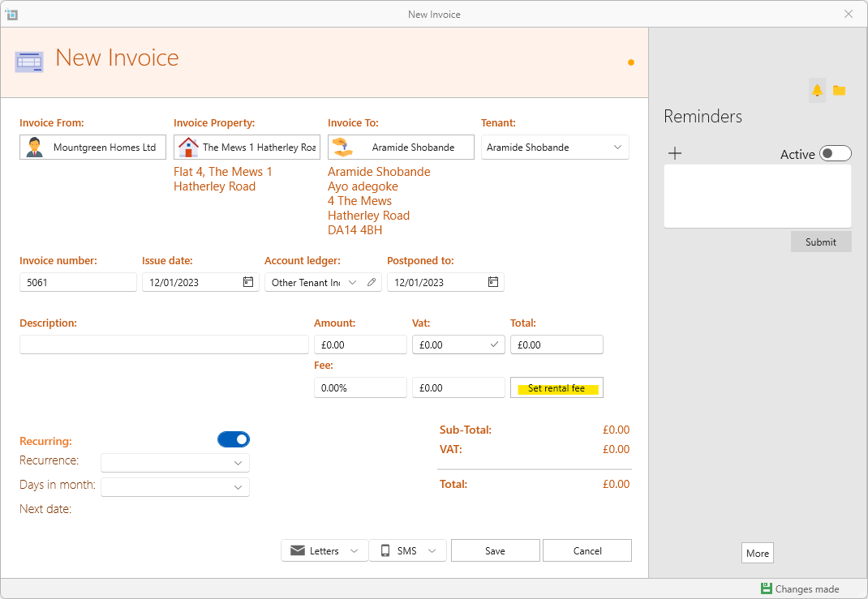Open the Recurrence dropdown
Screen dimensions: 868x599
pos(175,462)
